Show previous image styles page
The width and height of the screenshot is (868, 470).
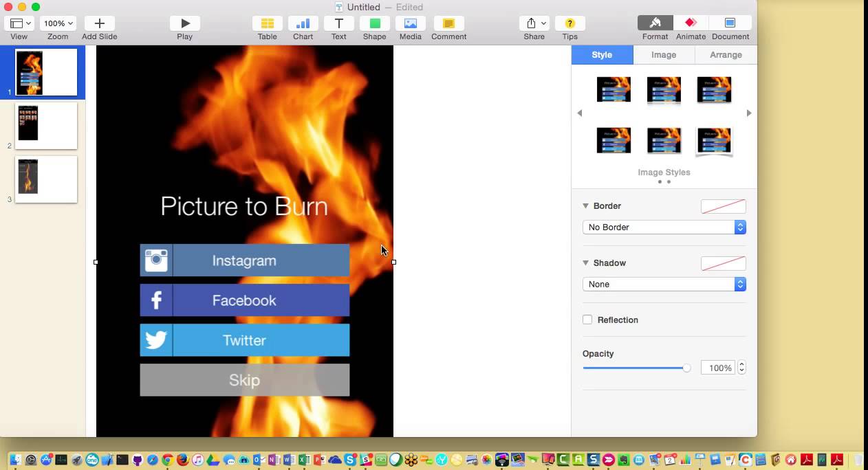(580, 113)
